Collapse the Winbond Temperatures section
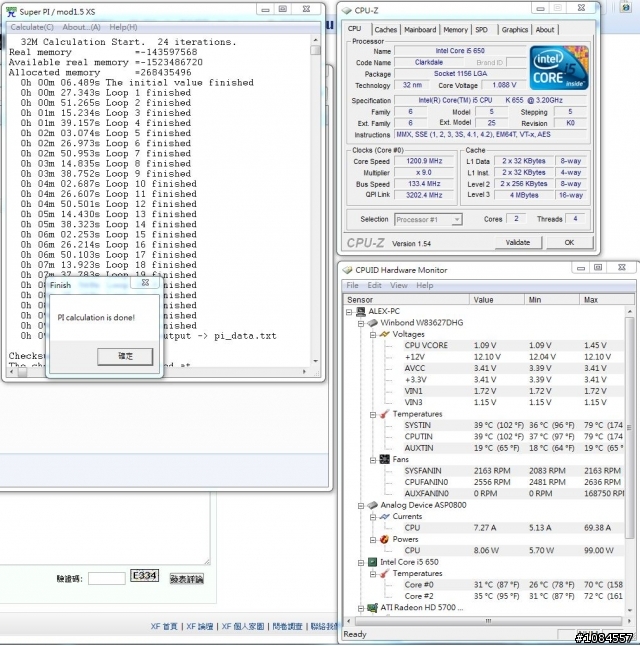640x646 pixels. coord(373,414)
